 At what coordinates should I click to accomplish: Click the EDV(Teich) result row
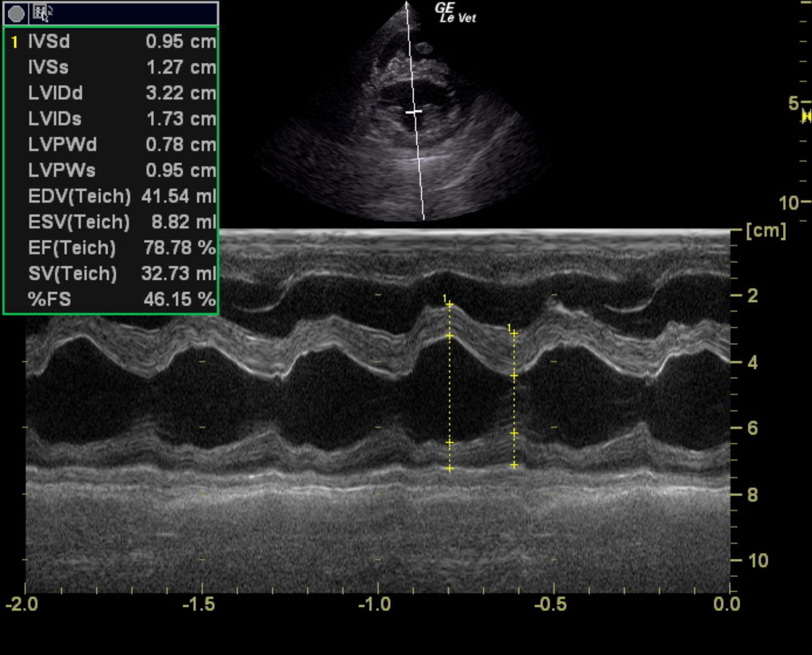pyautogui.click(x=111, y=196)
